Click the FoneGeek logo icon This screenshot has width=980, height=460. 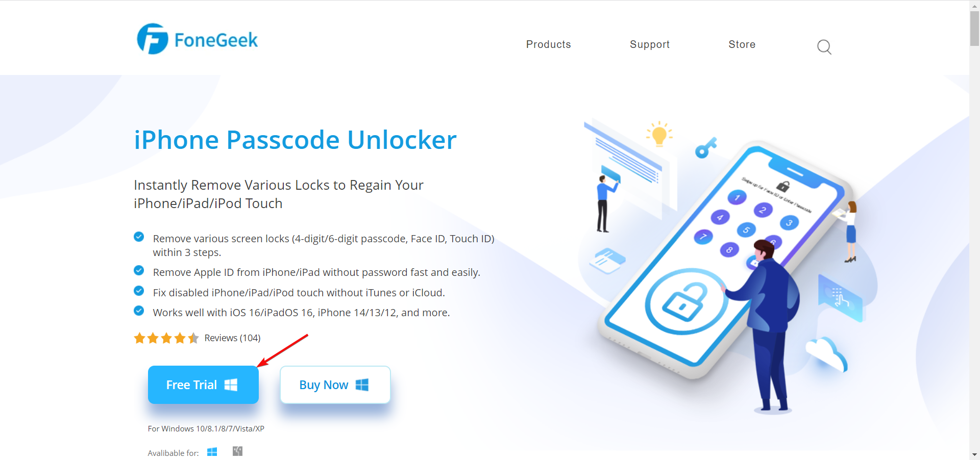pos(152,39)
